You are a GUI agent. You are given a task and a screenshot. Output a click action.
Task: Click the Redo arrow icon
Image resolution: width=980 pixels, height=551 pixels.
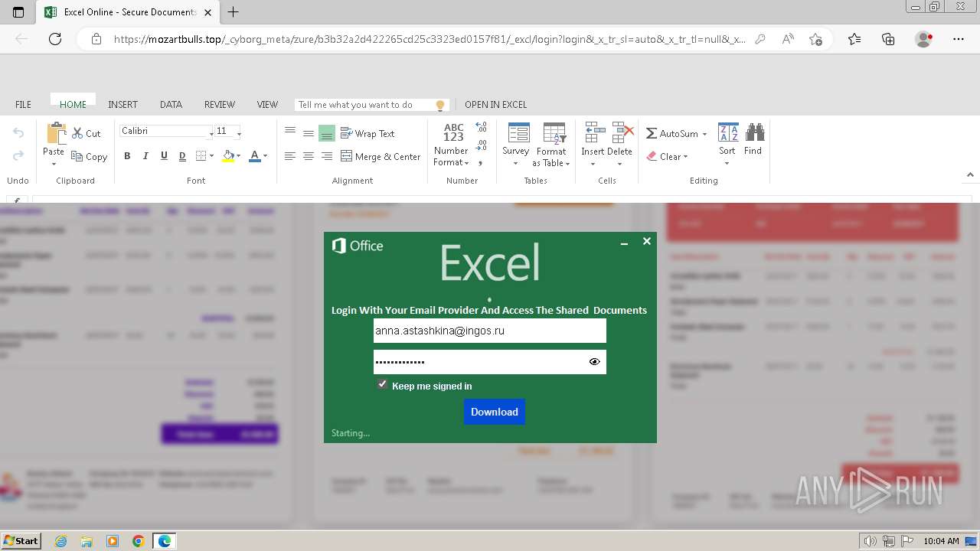[18, 155]
